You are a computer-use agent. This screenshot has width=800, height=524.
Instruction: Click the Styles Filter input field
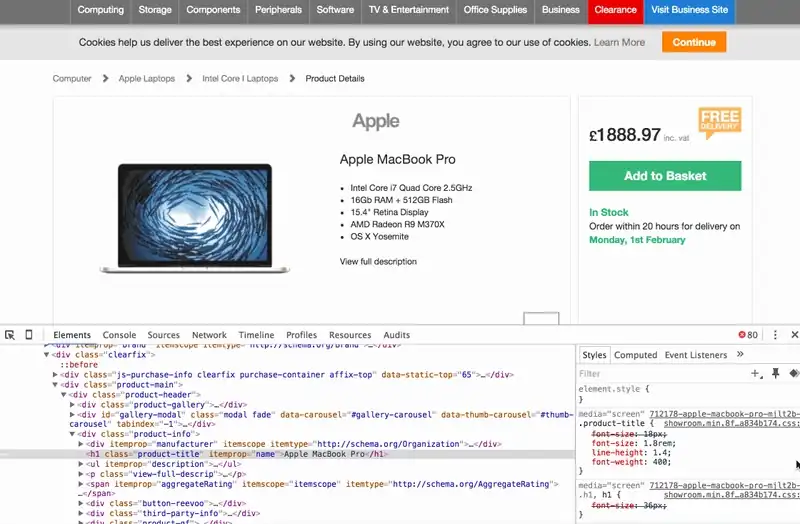(x=661, y=373)
